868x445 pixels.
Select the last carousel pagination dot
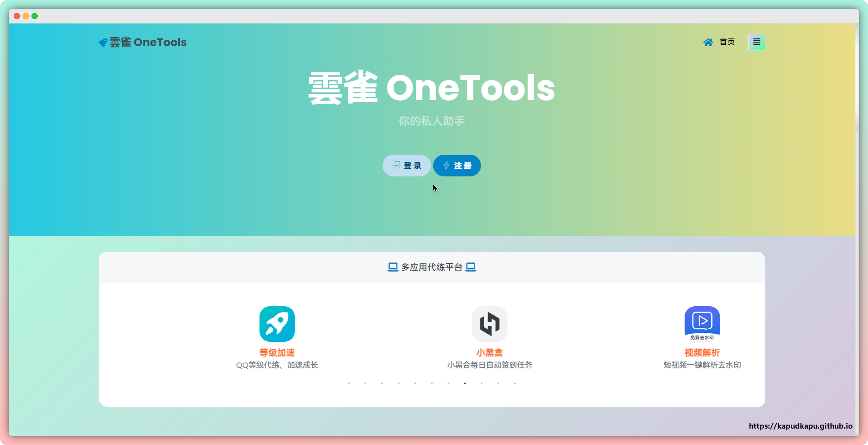click(x=515, y=383)
